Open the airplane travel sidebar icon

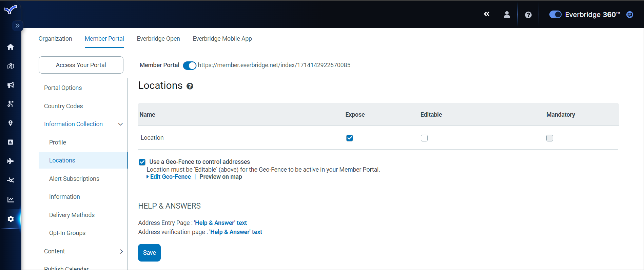11,161
